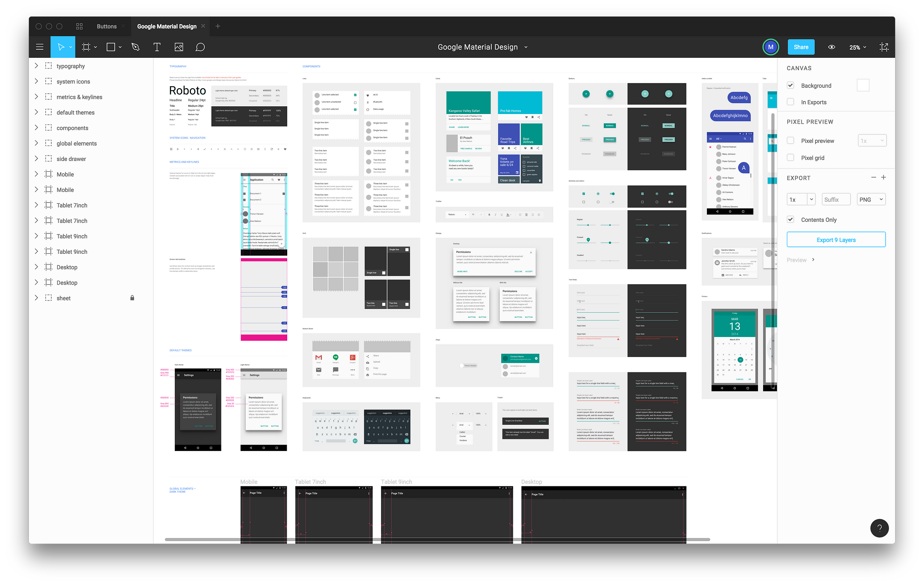Expand the global elements layer group

coord(36,143)
